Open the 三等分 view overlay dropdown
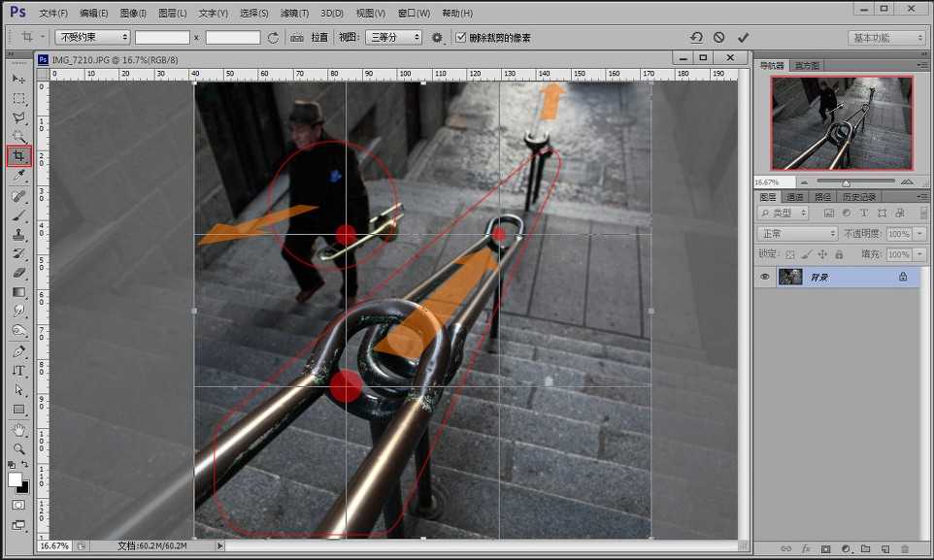 point(394,38)
